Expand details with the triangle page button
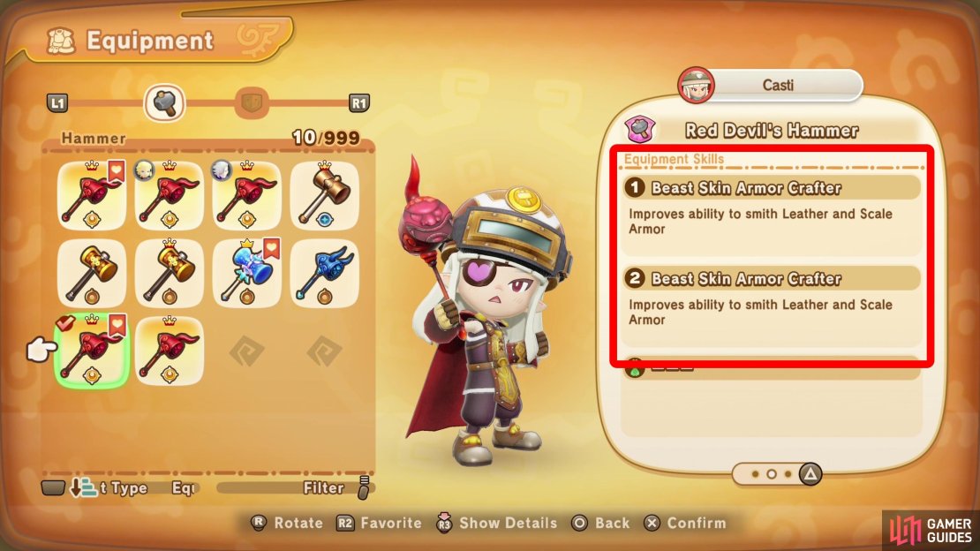980x551 pixels. coord(810,474)
